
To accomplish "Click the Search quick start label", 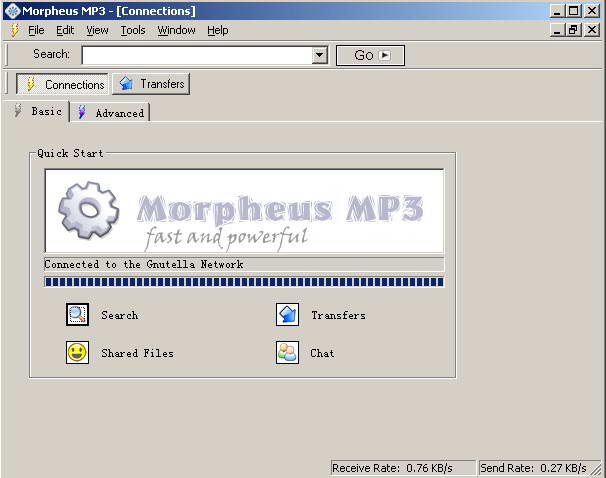I will 120,315.
